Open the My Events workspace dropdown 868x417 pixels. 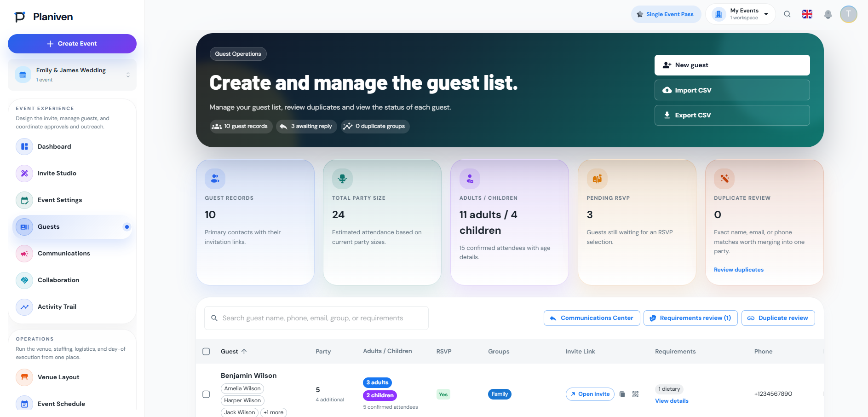pyautogui.click(x=766, y=14)
